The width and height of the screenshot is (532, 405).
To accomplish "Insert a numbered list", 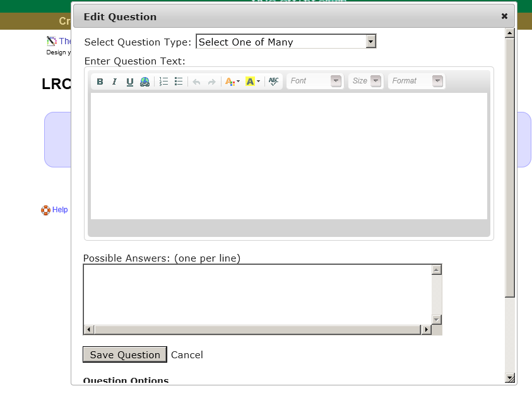I will [163, 82].
